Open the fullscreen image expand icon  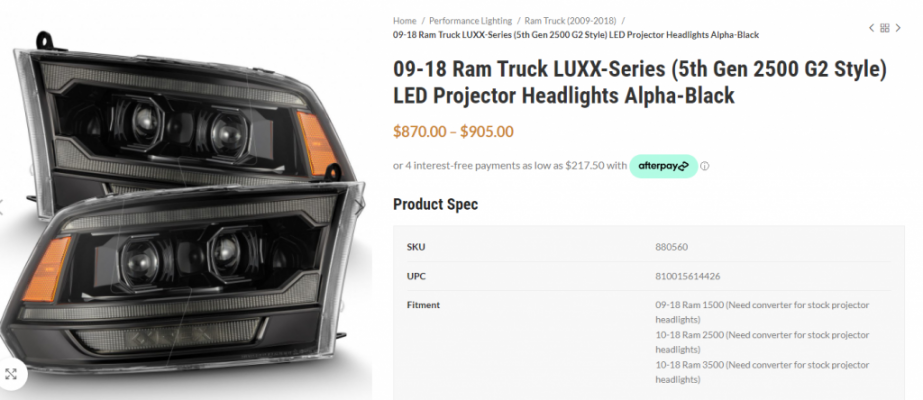[x=11, y=374]
